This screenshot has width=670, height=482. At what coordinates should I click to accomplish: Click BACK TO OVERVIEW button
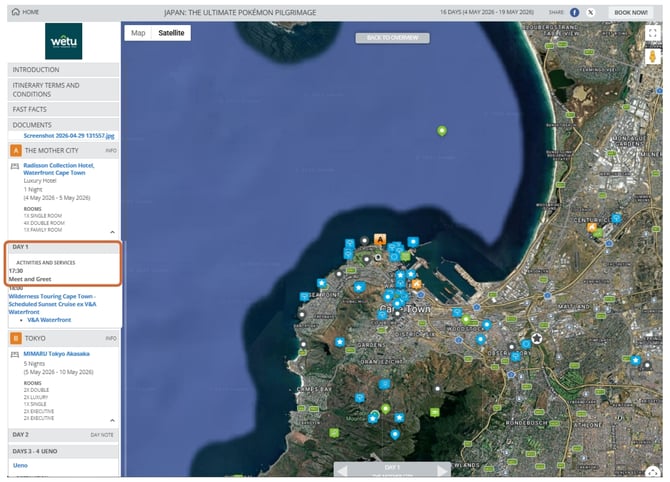click(392, 38)
